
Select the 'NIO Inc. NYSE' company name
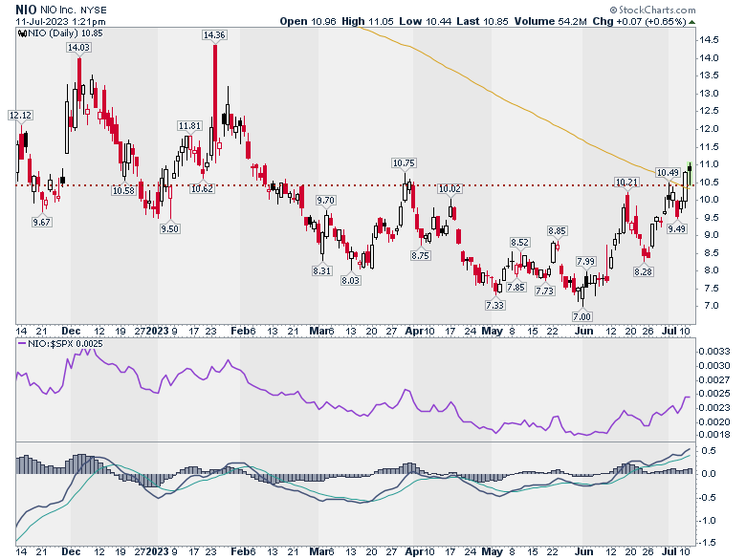pos(72,10)
